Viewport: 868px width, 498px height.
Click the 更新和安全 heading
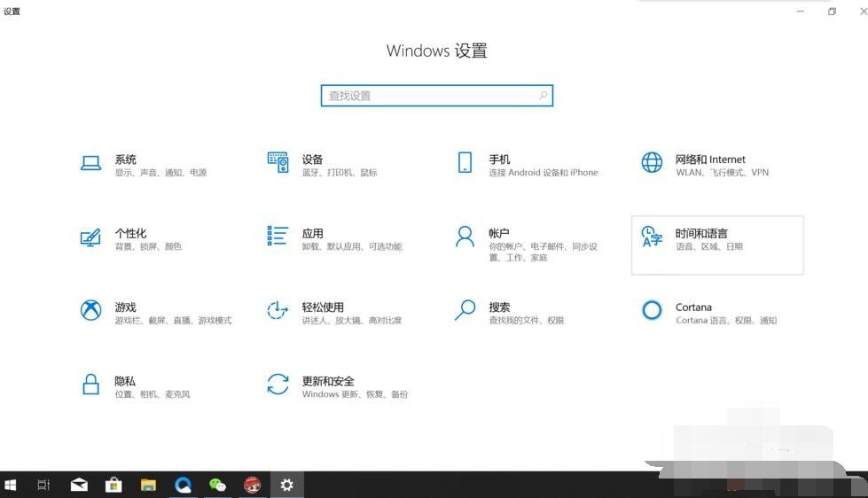[328, 381]
